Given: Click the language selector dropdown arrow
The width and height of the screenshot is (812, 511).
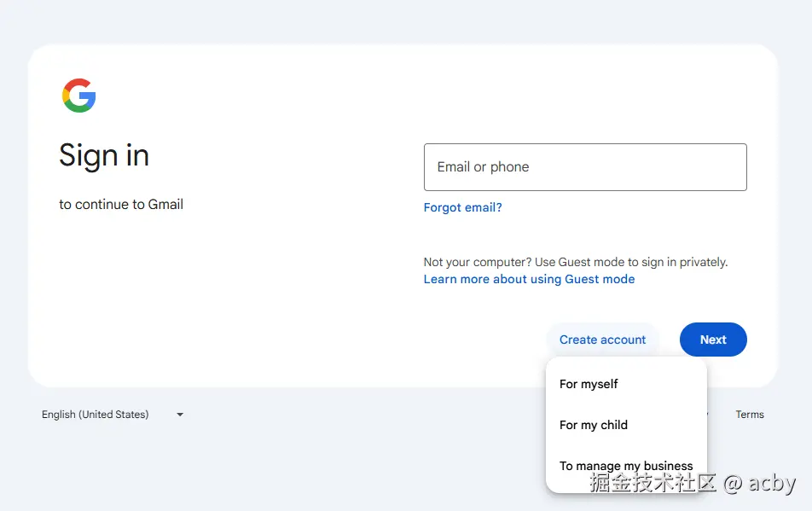Looking at the screenshot, I should click(180, 415).
